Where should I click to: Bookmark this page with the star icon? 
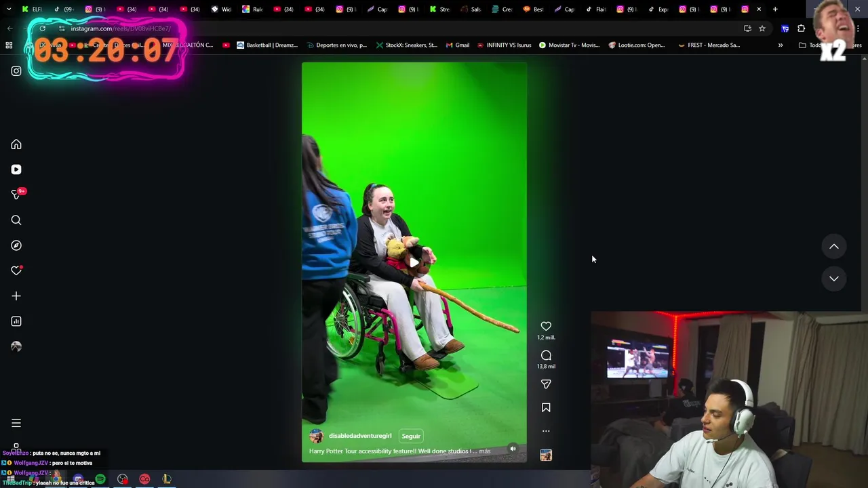click(762, 28)
